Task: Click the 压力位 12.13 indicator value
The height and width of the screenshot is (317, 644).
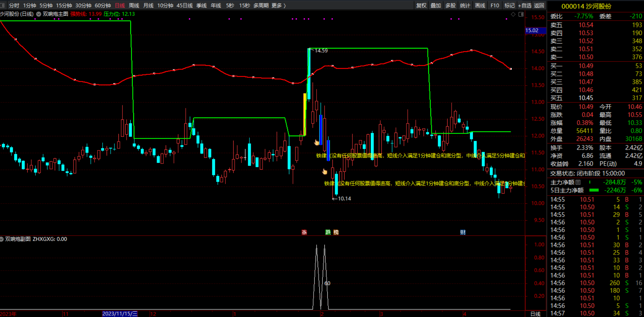Action: pos(119,14)
